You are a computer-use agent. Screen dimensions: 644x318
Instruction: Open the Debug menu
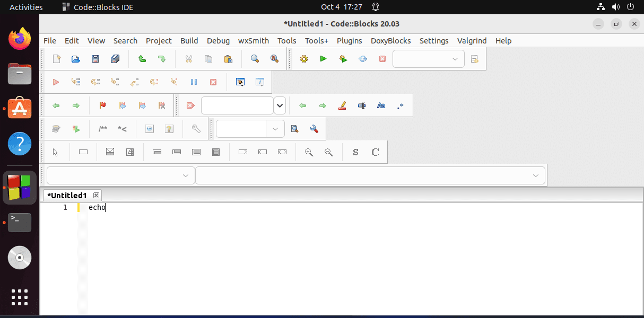[x=218, y=41]
